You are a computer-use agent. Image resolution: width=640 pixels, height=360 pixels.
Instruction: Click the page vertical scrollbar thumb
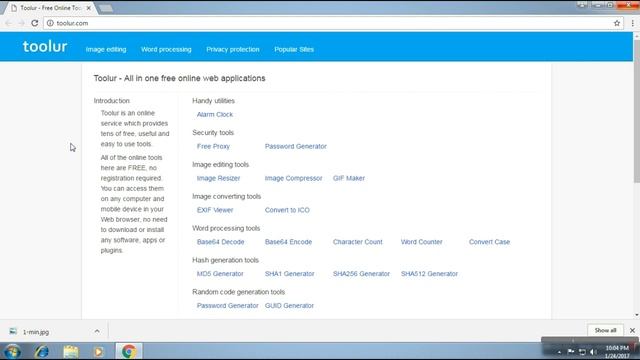click(637, 111)
